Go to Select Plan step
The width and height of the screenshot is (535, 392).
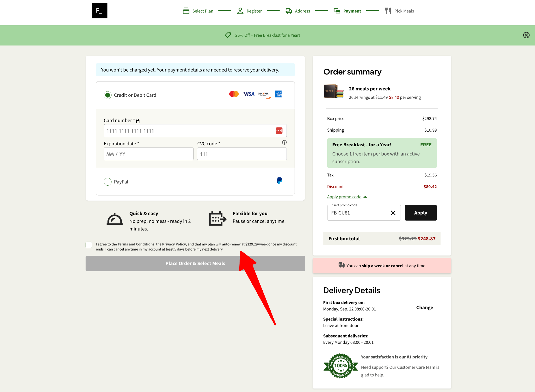pyautogui.click(x=198, y=11)
